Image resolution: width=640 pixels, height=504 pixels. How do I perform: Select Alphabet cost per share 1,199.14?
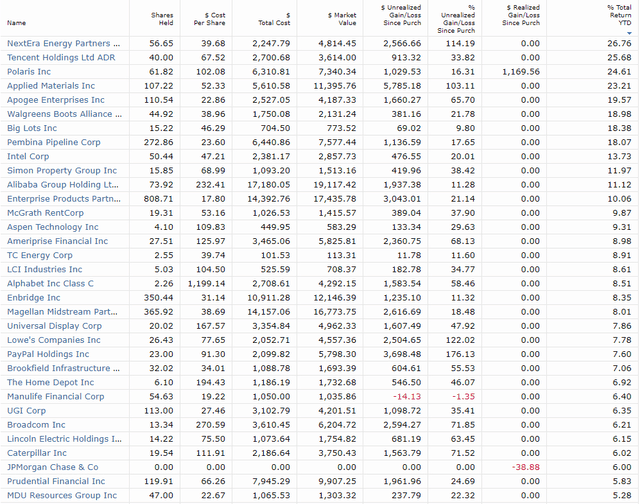tap(207, 284)
